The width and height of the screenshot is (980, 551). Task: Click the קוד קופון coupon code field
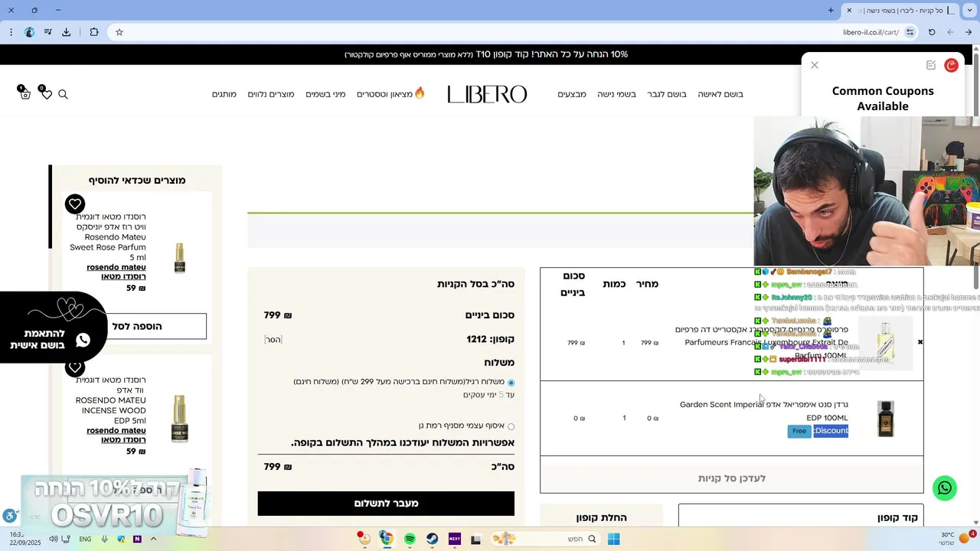[x=801, y=515]
